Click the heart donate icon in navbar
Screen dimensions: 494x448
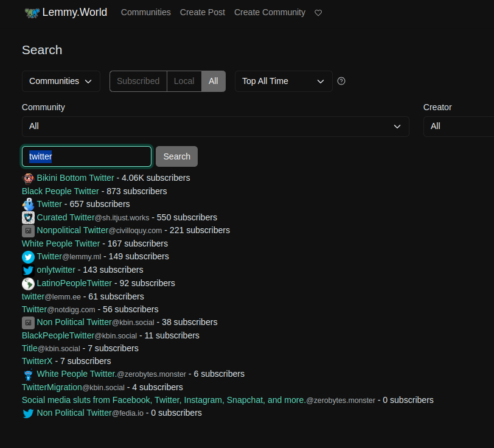(x=318, y=13)
